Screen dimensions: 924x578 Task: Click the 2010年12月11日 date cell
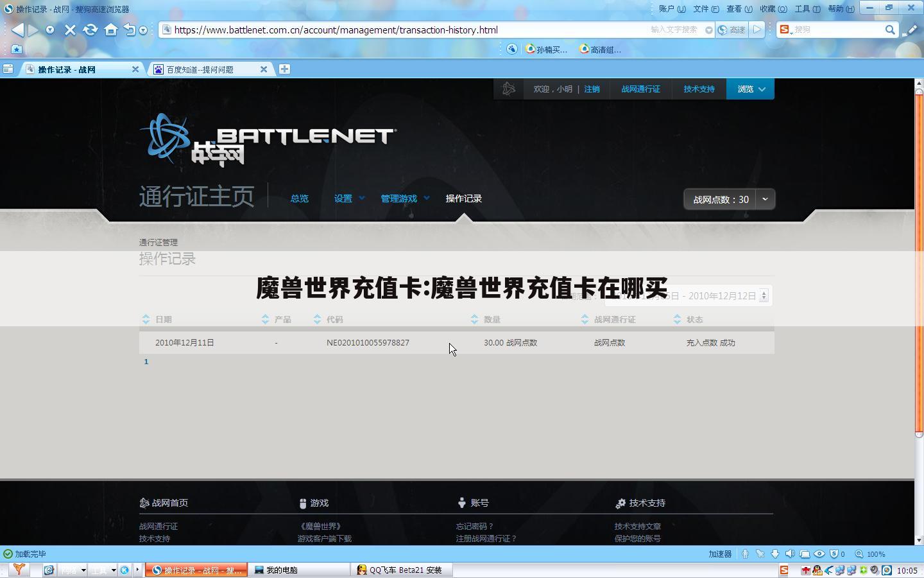(x=184, y=342)
